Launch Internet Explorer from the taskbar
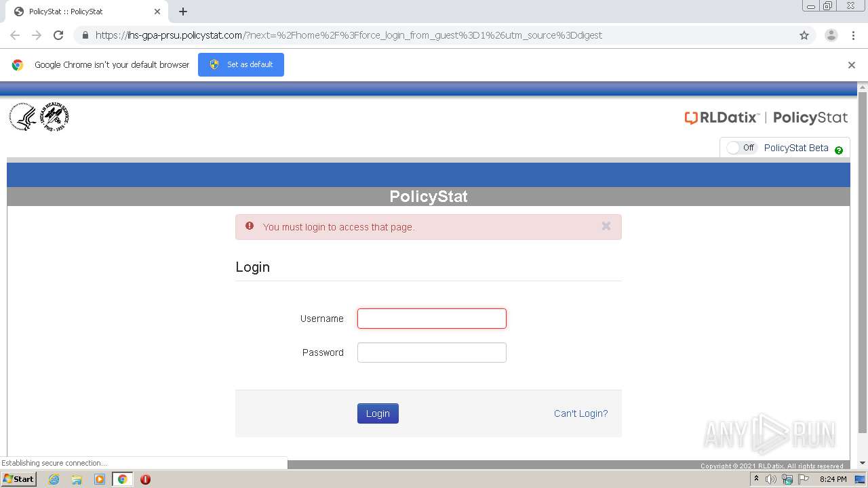The height and width of the screenshot is (488, 868). pyautogui.click(x=54, y=479)
